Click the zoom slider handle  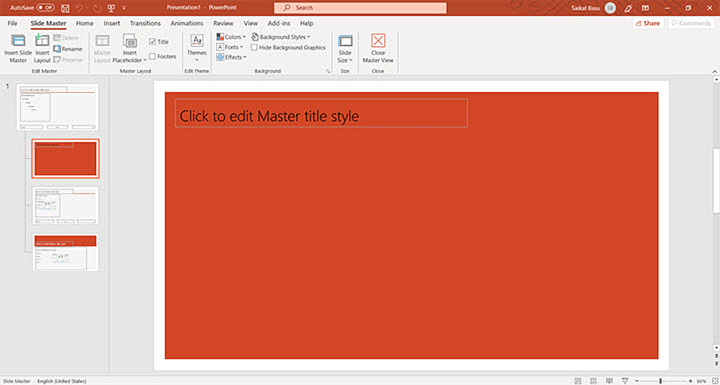point(661,381)
